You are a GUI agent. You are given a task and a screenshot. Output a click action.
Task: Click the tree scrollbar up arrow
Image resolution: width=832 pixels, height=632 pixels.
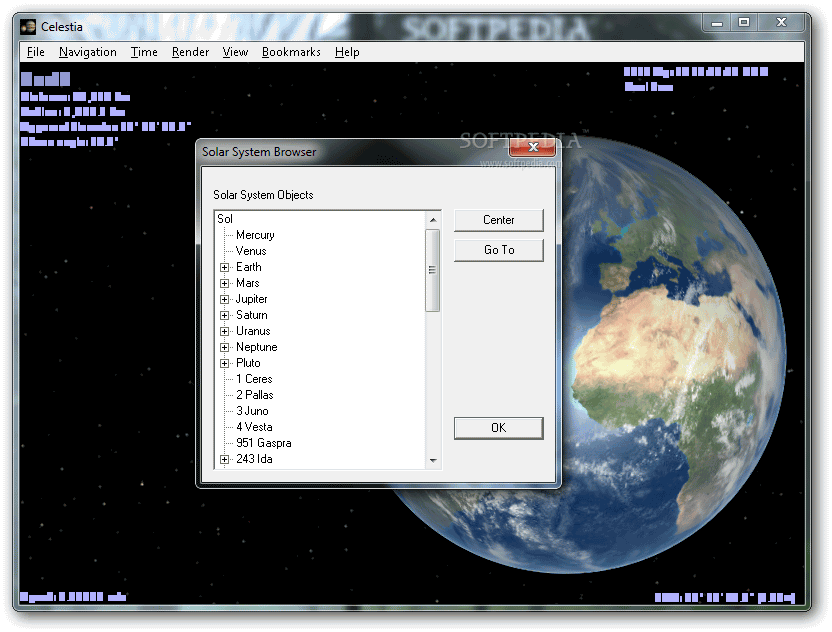(433, 220)
